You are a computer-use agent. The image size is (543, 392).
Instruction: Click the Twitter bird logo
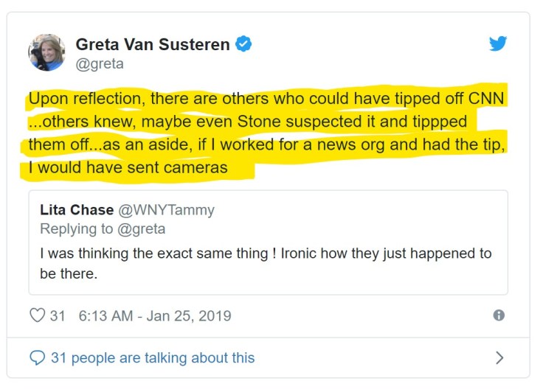pos(498,43)
